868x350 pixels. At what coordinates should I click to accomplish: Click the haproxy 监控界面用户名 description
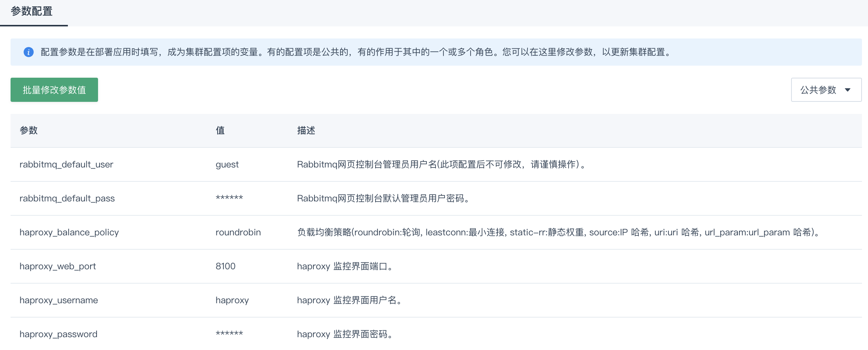click(x=349, y=300)
